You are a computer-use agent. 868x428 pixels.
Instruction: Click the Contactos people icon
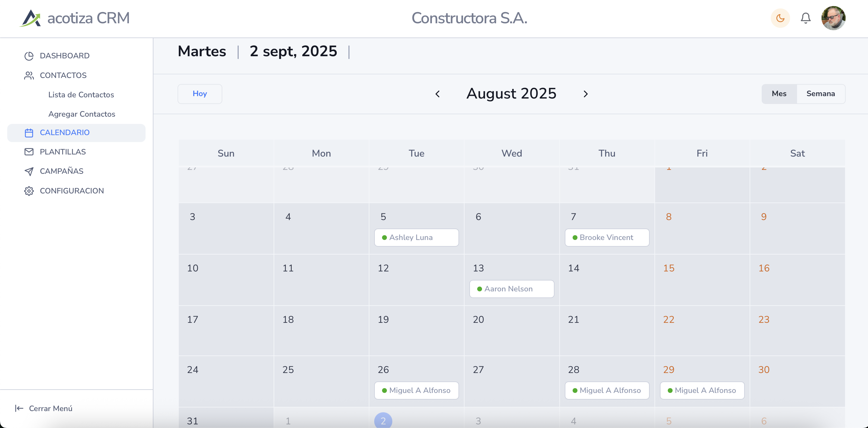tap(29, 76)
